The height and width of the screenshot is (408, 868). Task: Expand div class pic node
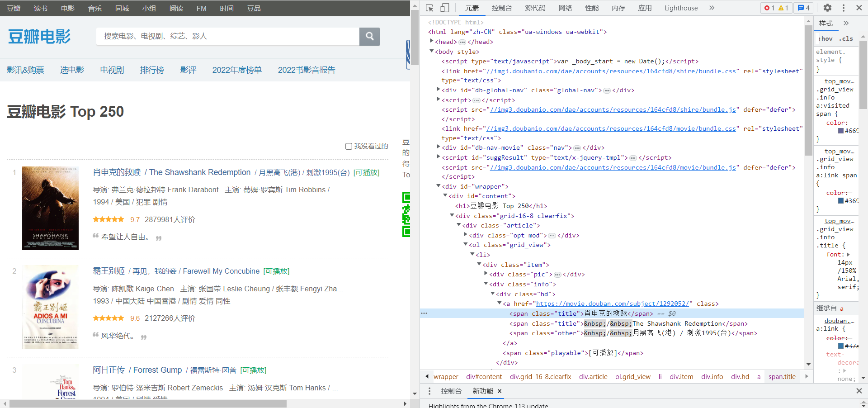tap(486, 274)
